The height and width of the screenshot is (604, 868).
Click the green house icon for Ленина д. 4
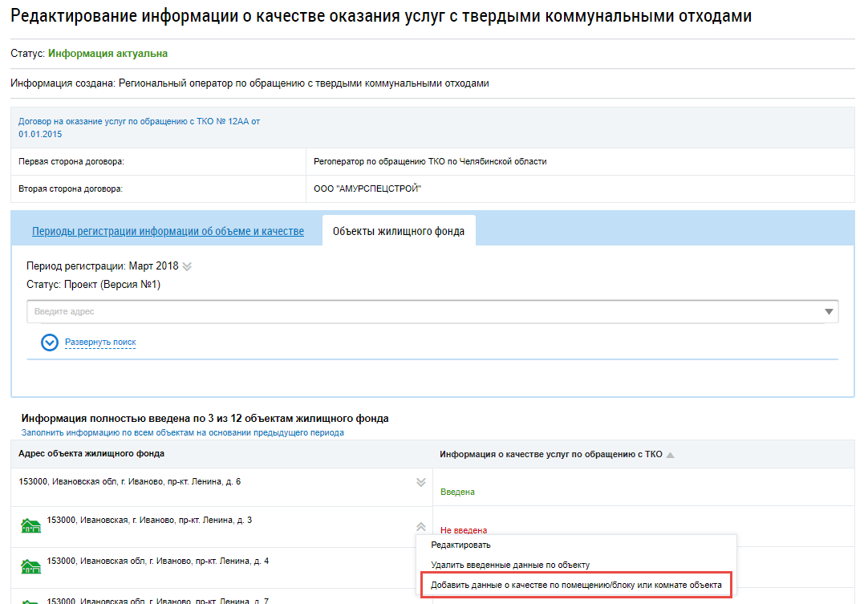click(x=31, y=567)
